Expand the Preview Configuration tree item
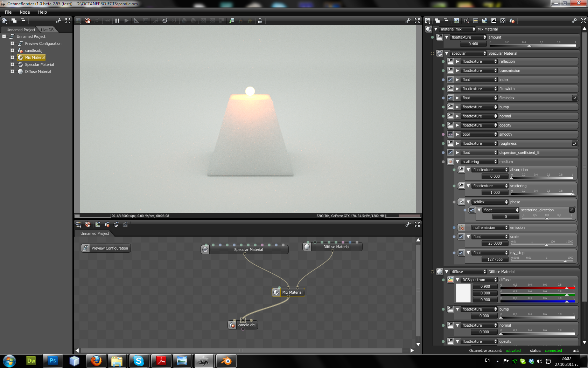Viewport: 588px width, 368px height. tap(12, 43)
